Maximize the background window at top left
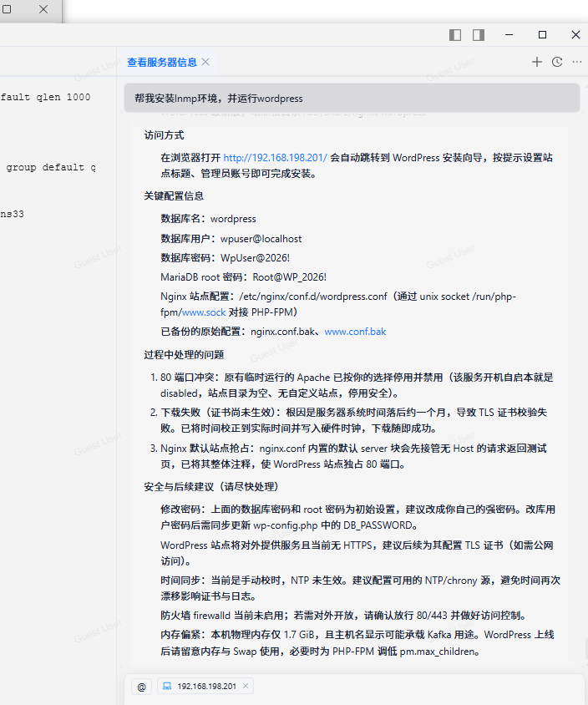 click(x=7, y=8)
